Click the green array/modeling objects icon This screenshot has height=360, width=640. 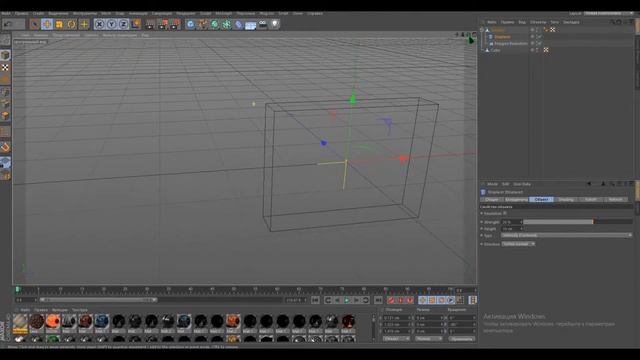[227, 24]
